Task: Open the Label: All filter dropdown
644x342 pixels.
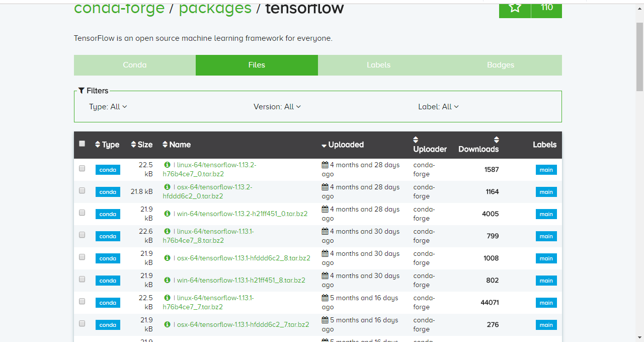Action: [x=439, y=107]
